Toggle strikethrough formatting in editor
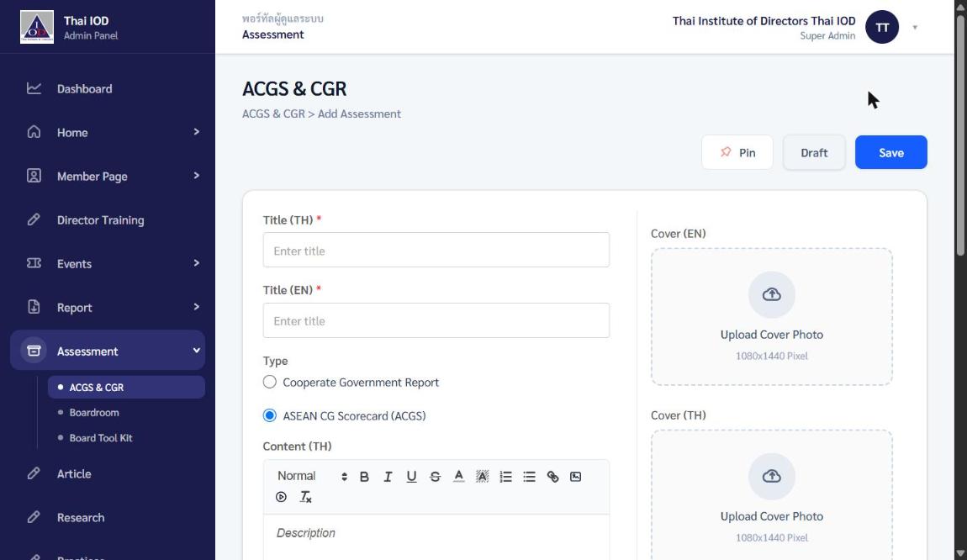Viewport: 967px width, 560px height. coord(435,476)
